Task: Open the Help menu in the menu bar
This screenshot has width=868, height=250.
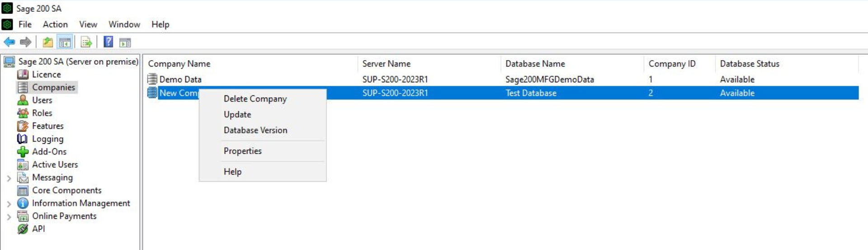Action: (x=160, y=24)
